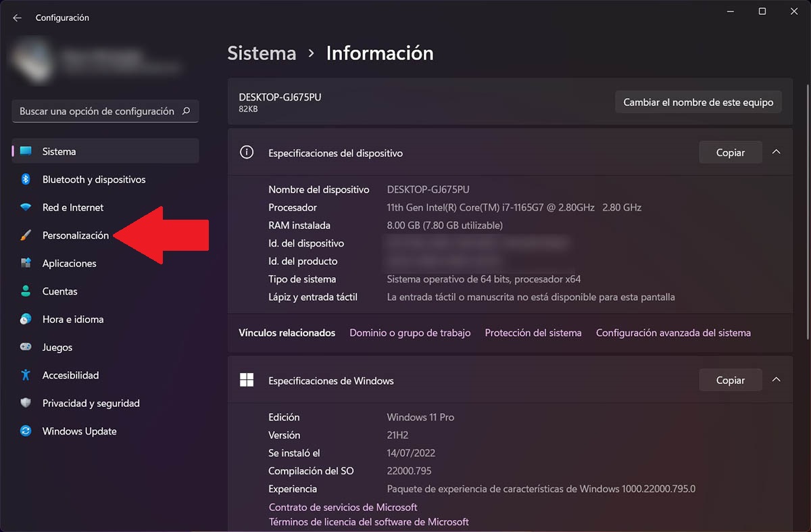Click the Cuentas person icon
Image resolution: width=811 pixels, height=532 pixels.
pyautogui.click(x=26, y=291)
